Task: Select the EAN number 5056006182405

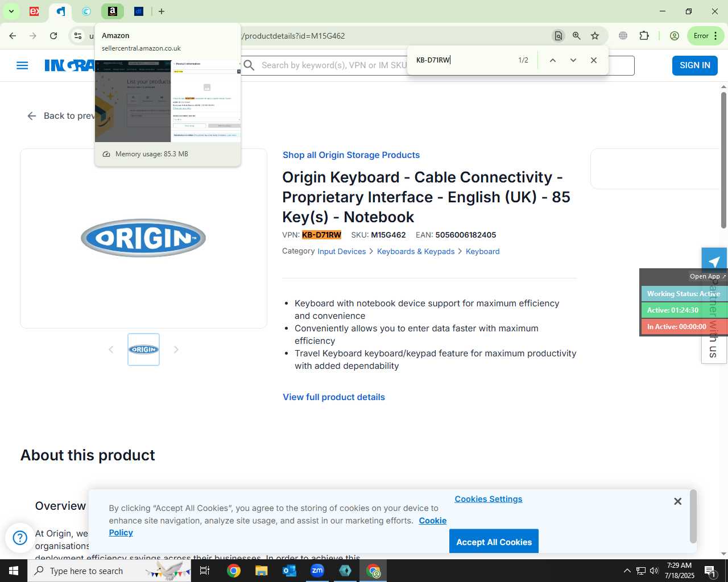Action: (465, 235)
